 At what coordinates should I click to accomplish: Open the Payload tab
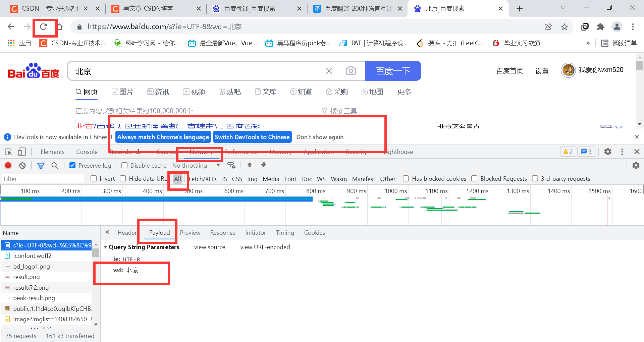click(x=160, y=233)
